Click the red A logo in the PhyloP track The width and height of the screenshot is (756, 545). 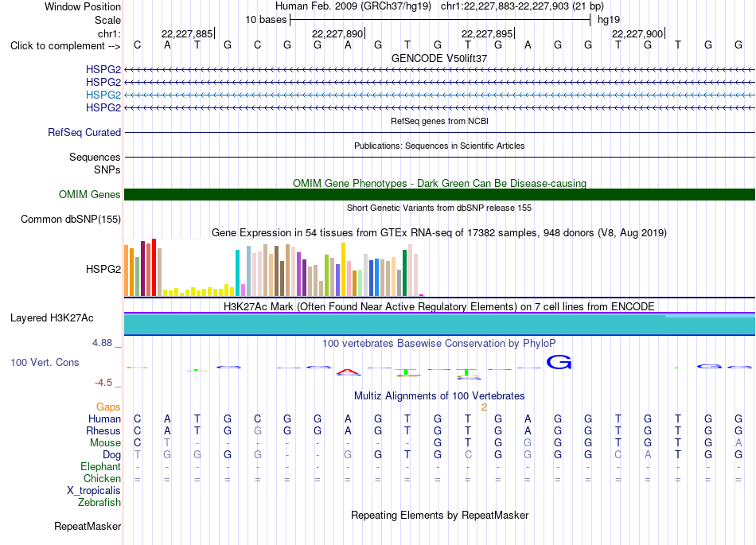click(x=348, y=372)
